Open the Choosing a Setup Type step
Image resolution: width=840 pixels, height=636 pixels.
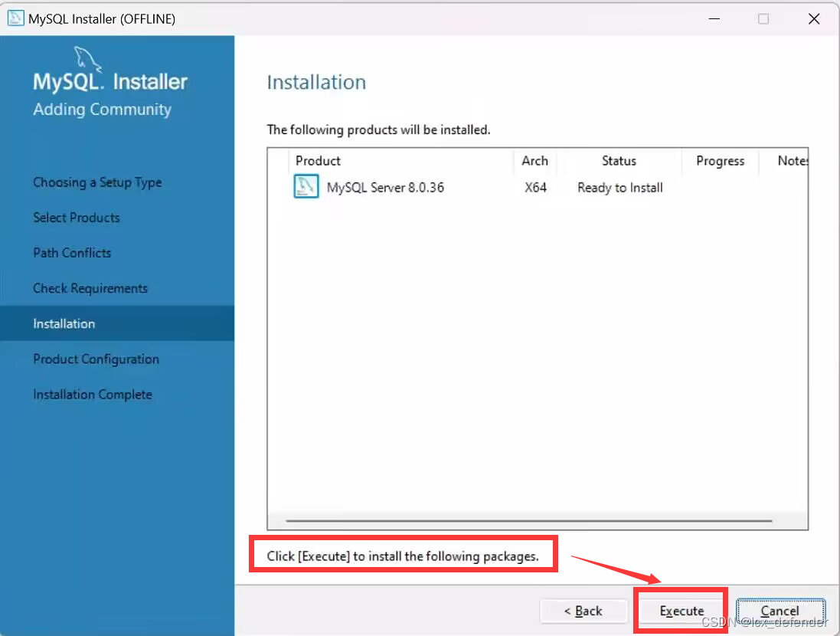[97, 182]
